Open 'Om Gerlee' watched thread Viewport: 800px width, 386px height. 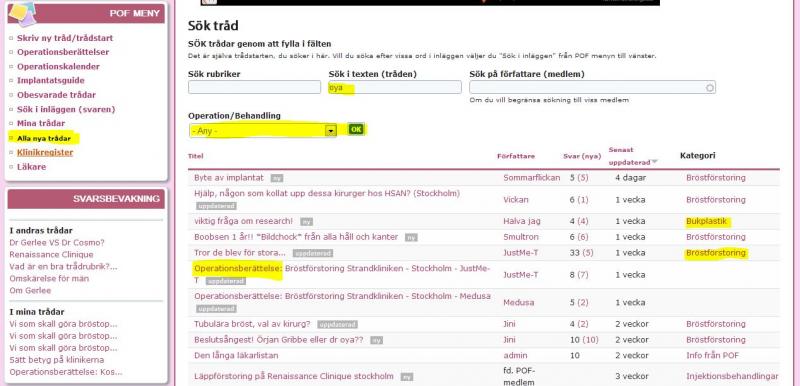click(x=30, y=290)
